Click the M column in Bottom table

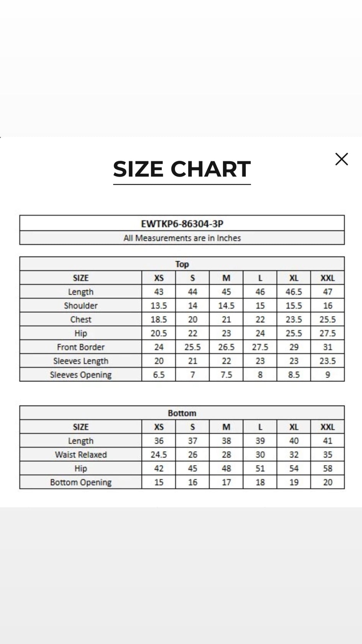pos(226,427)
